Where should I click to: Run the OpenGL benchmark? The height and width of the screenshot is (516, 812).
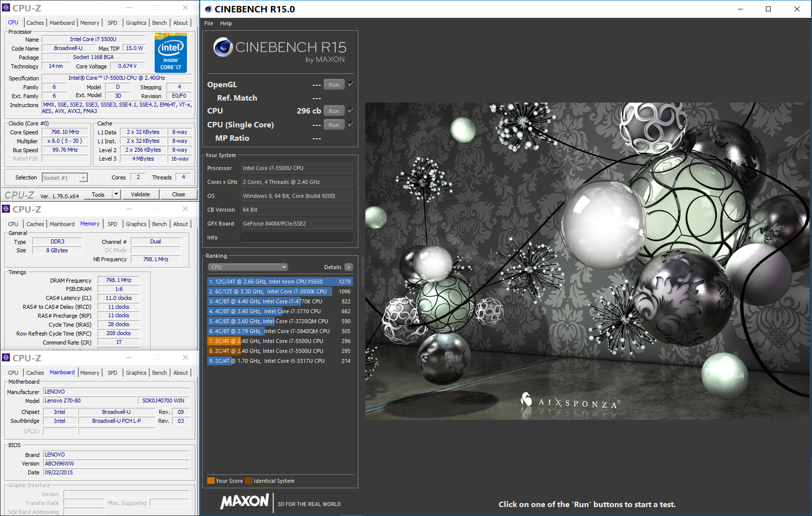[334, 85]
